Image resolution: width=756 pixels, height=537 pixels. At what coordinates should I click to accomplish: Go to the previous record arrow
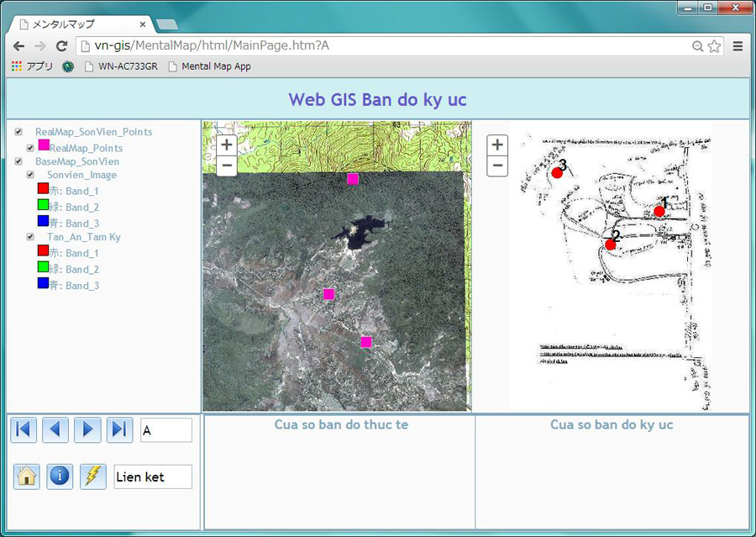55,429
